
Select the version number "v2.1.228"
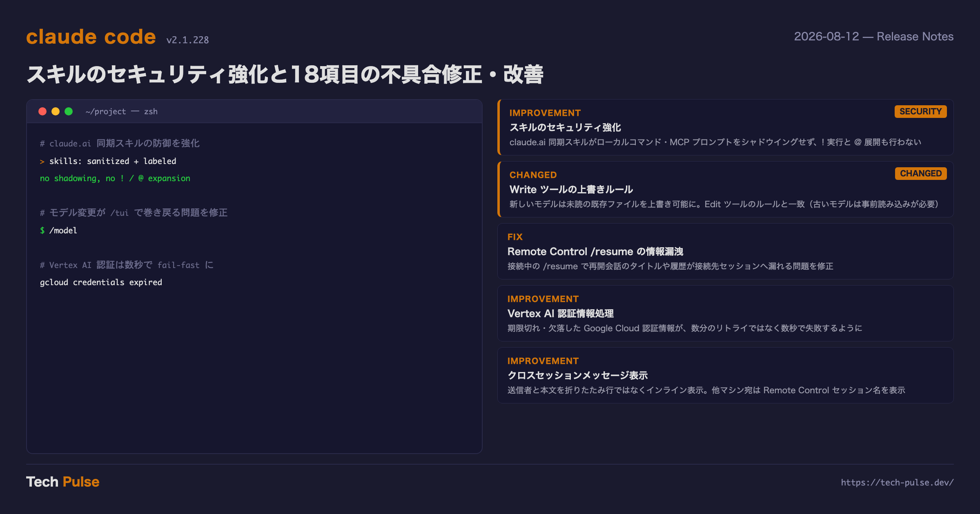tap(187, 40)
